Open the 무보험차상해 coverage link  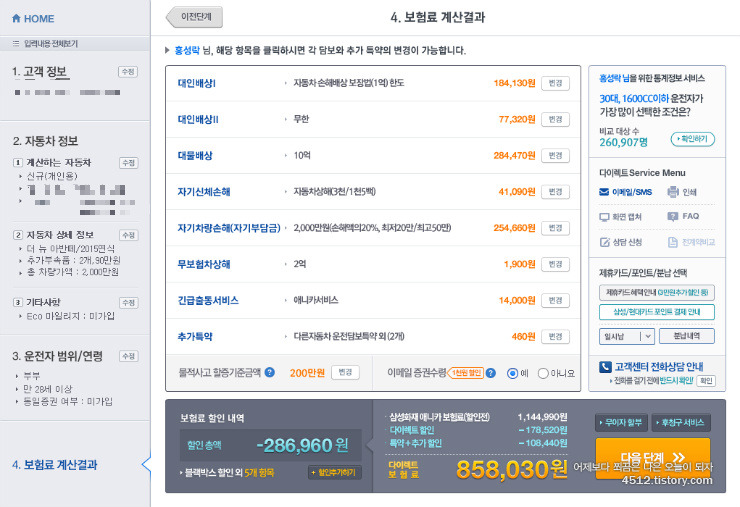(204, 264)
